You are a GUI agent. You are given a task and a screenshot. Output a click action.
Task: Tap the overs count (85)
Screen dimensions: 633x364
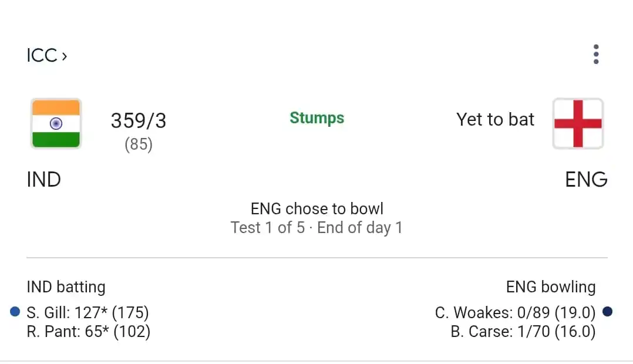point(139,144)
